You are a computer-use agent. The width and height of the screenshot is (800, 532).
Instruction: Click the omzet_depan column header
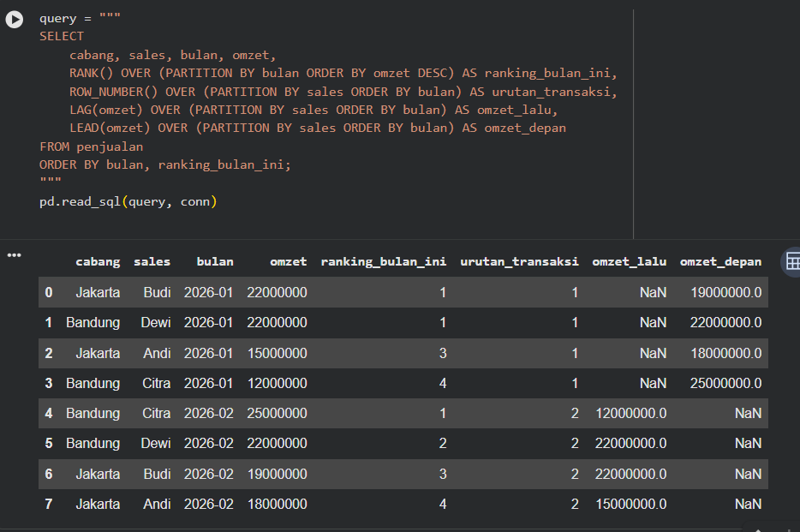point(720,261)
